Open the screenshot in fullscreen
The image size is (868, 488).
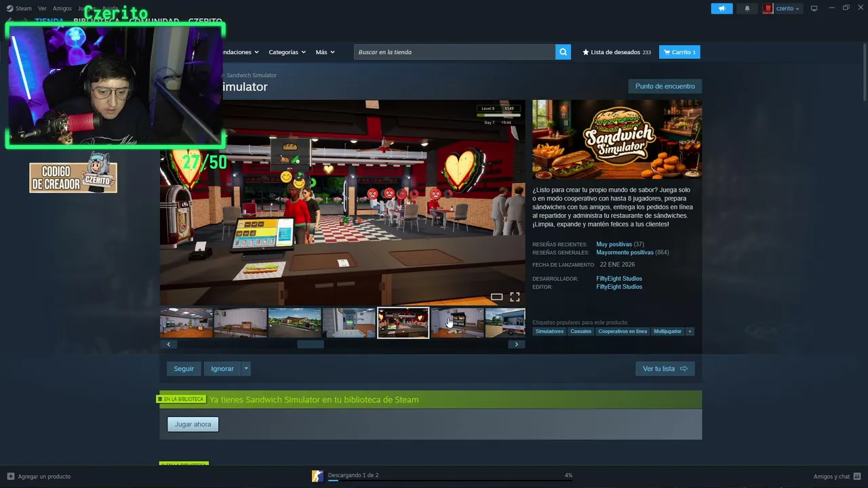[515, 297]
